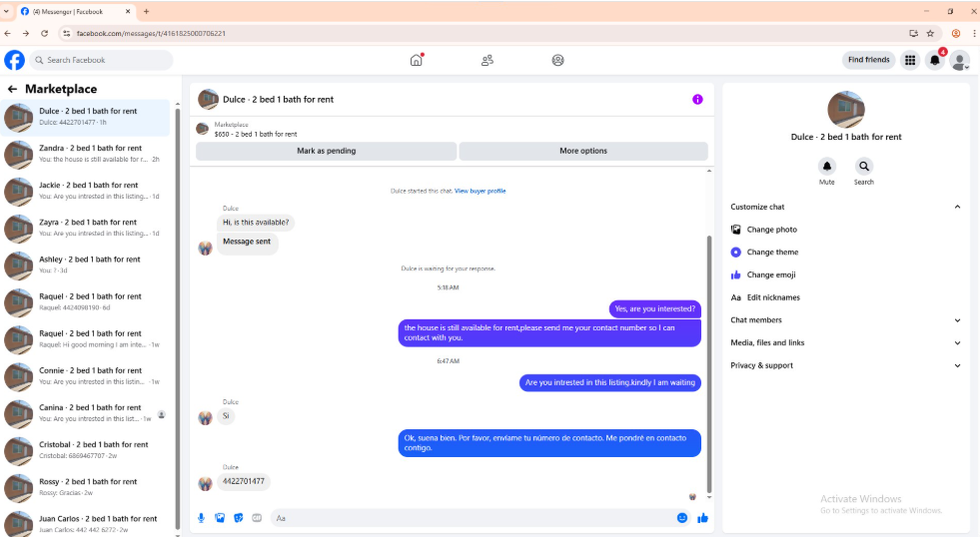Click the Facebook logo
Viewport: 980px width, 537px height.
[x=14, y=60]
